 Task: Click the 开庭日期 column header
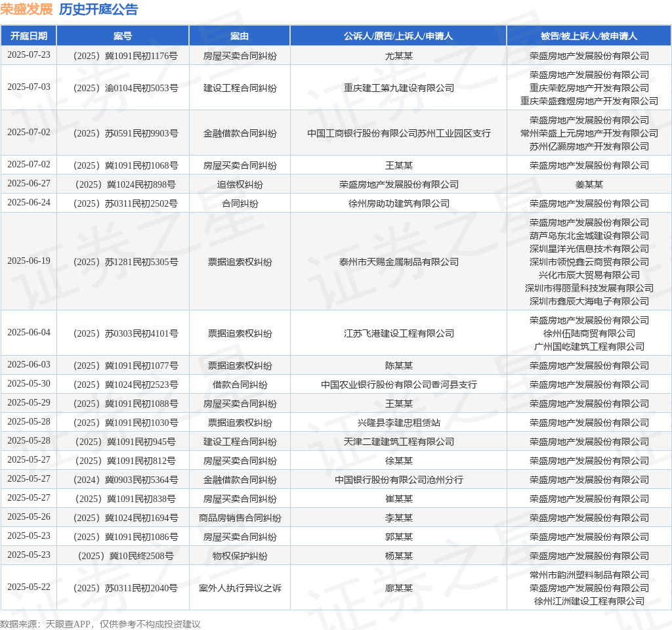click(x=29, y=36)
